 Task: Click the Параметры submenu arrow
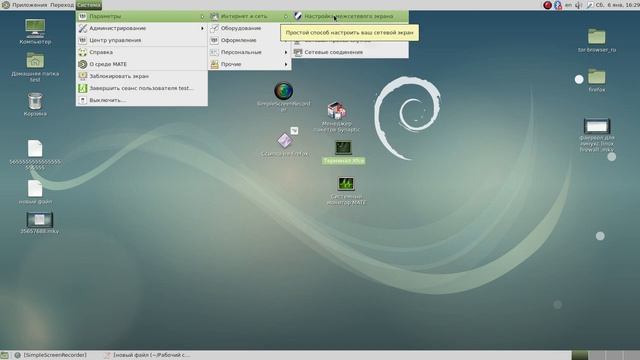click(202, 16)
